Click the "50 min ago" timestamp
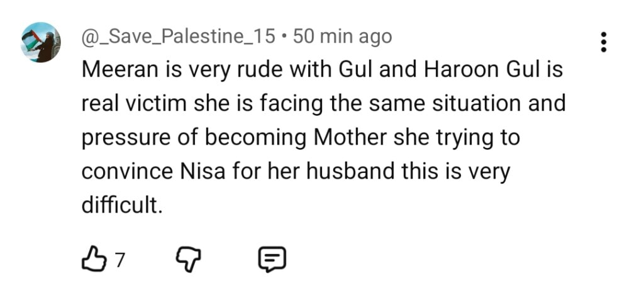644x285 pixels. pyautogui.click(x=342, y=36)
